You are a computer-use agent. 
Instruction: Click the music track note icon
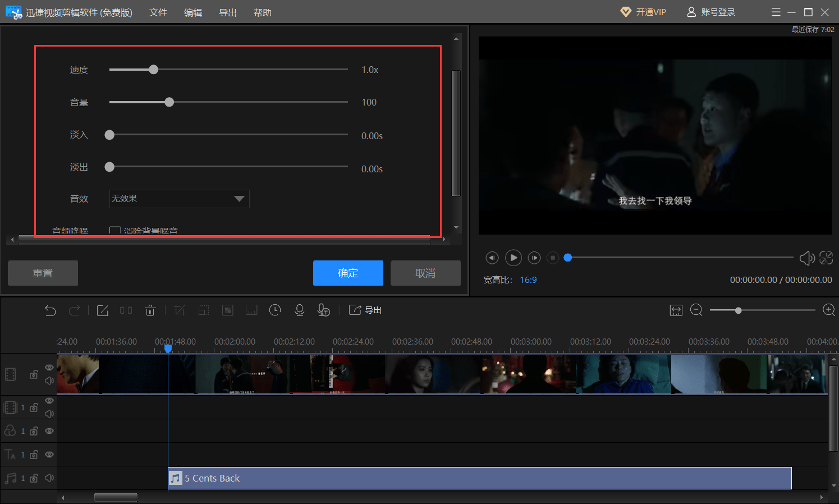[10, 478]
